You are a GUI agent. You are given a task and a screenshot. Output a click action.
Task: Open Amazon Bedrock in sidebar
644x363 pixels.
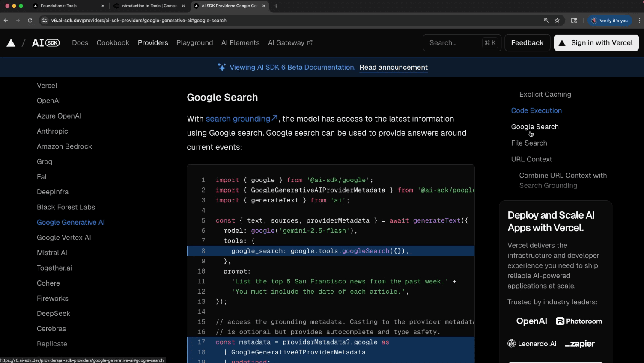[x=64, y=146]
